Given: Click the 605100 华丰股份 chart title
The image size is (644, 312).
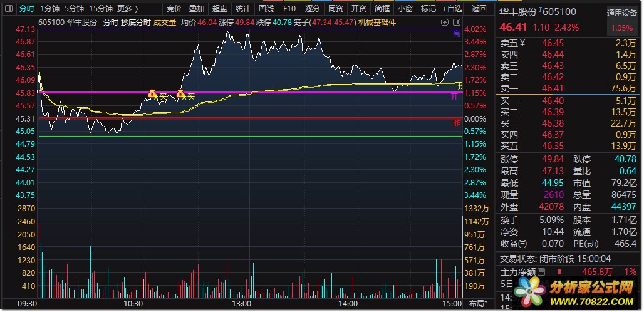Looking at the screenshot, I should 68,23.
